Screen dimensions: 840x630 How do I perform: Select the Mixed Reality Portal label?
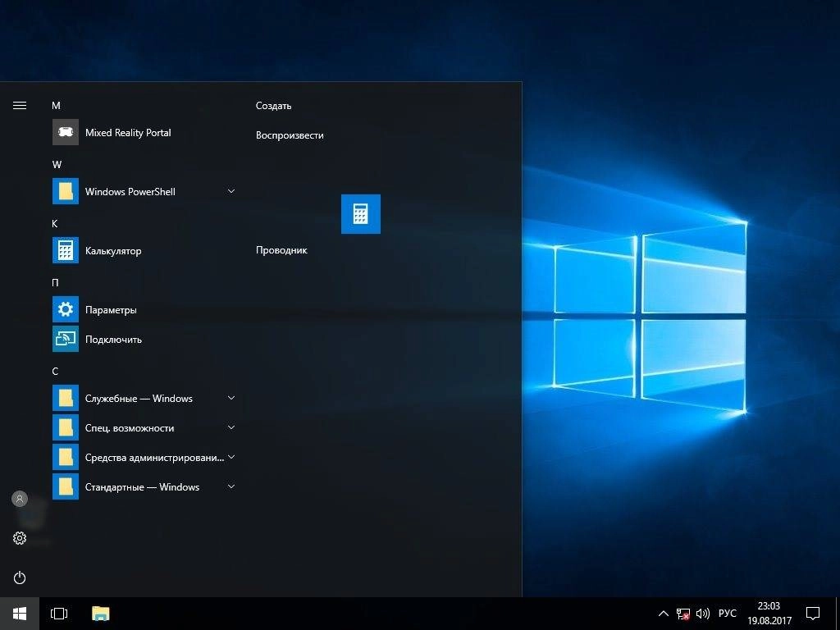point(128,133)
